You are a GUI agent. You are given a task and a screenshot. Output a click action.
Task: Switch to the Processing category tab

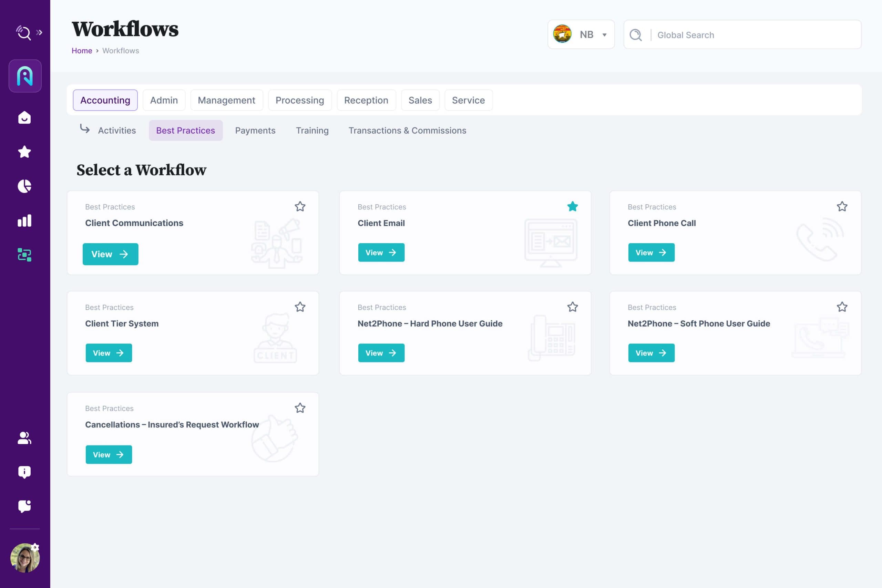(x=299, y=100)
